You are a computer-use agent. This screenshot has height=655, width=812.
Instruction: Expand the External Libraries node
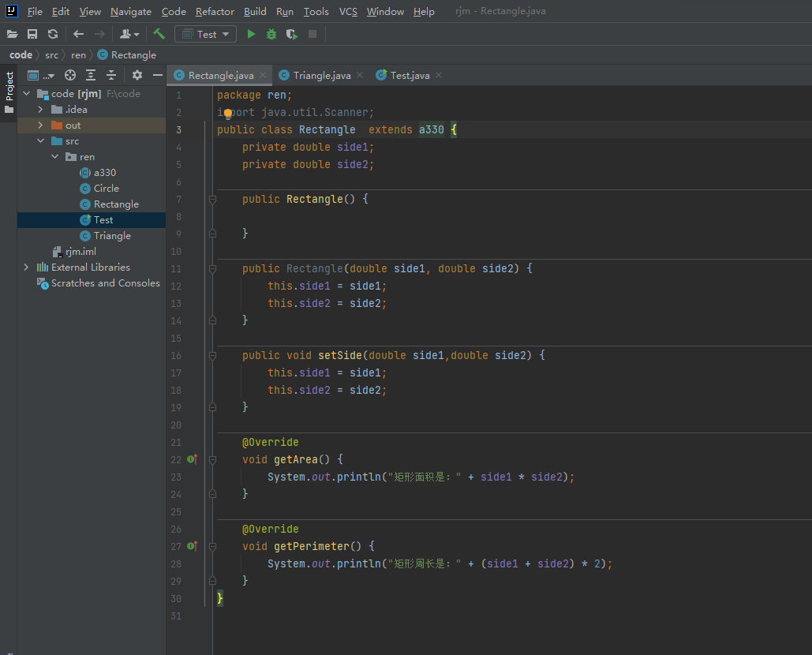point(26,268)
